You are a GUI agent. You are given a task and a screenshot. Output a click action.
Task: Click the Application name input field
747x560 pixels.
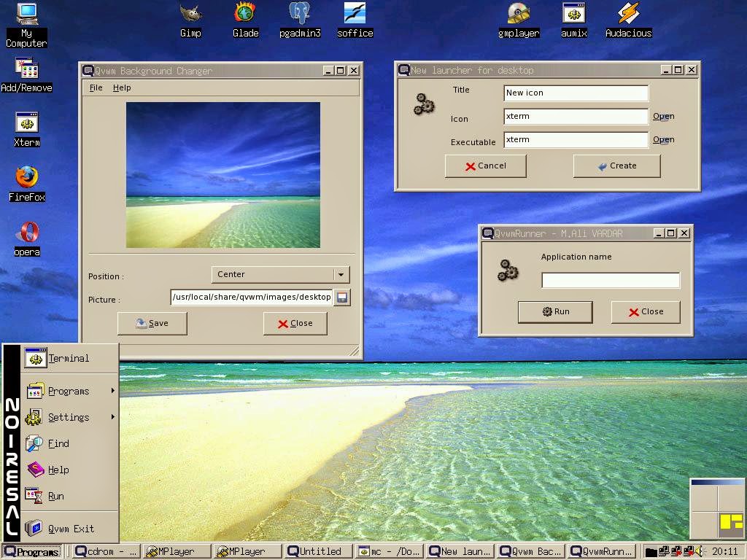pos(610,281)
